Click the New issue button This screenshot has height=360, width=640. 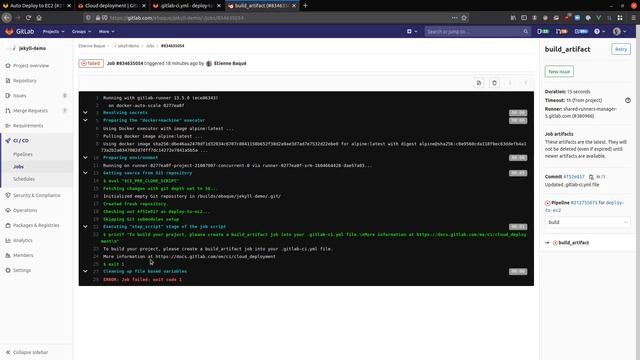tap(559, 71)
